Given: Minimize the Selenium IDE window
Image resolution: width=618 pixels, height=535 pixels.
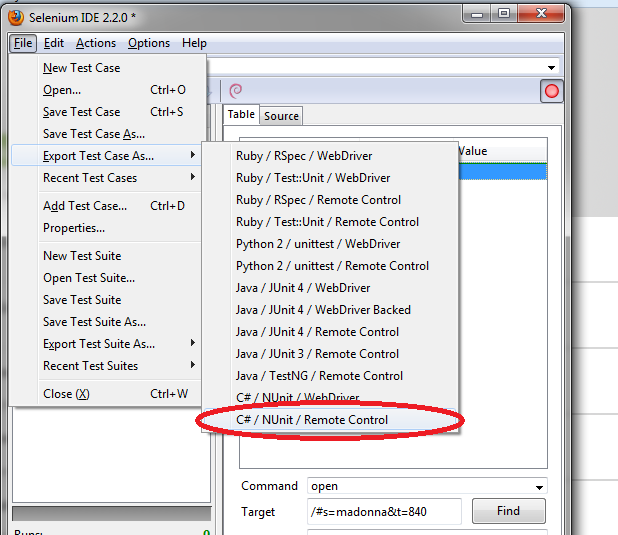Looking at the screenshot, I should click(x=477, y=14).
